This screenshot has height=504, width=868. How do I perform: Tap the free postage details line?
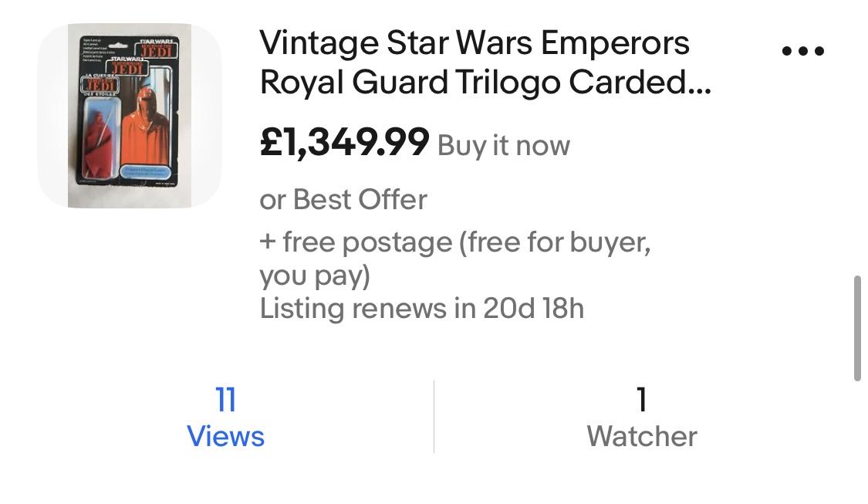455,242
